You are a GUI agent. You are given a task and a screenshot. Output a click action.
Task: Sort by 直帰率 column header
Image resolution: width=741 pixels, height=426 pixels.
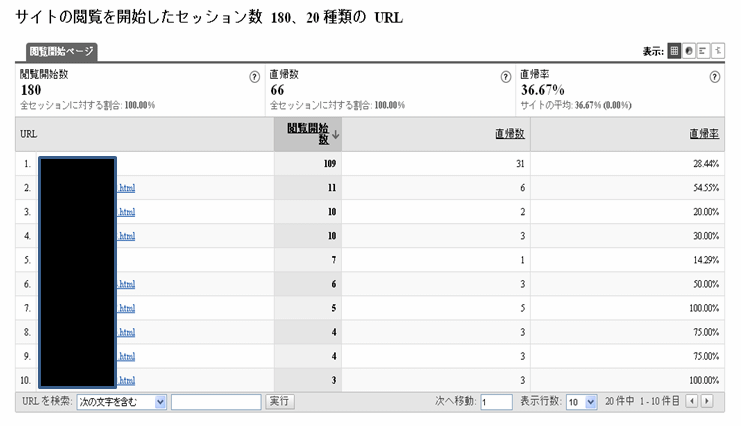coord(704,134)
